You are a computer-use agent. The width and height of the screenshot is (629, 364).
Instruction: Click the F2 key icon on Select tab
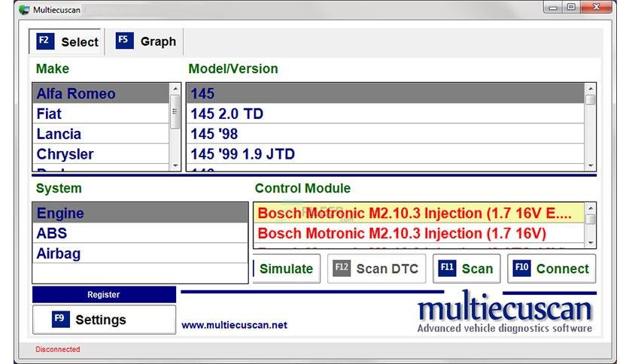(45, 41)
